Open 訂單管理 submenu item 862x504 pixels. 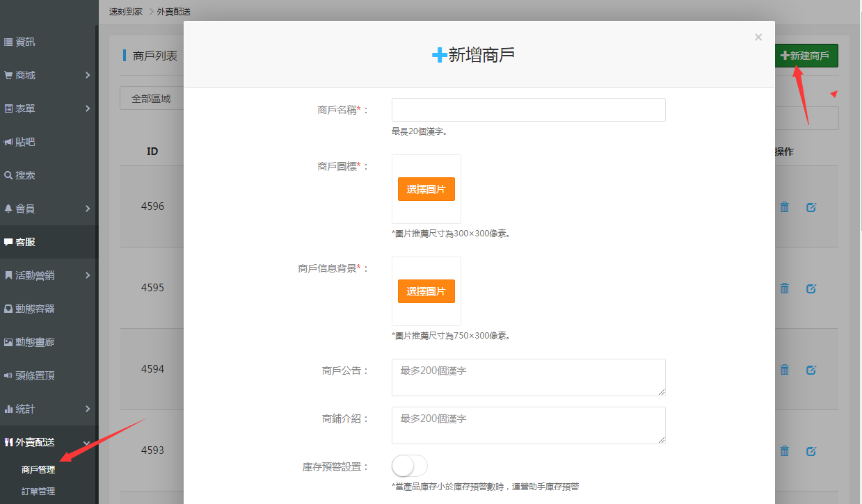coord(38,491)
